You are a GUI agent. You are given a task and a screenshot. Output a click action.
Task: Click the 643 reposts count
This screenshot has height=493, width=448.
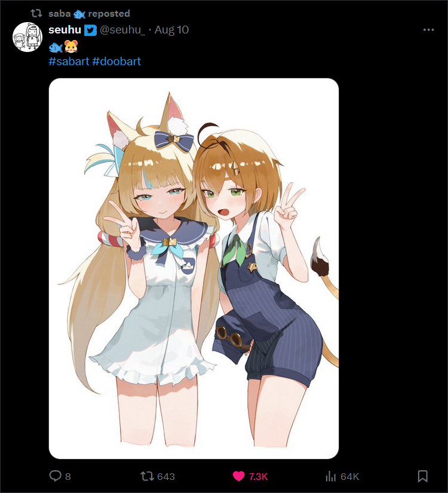(x=166, y=477)
